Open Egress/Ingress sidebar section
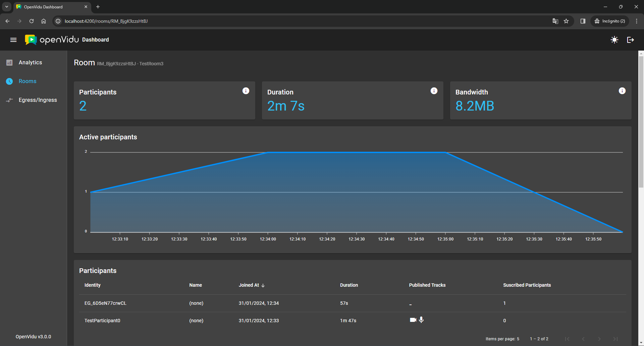 click(x=38, y=100)
